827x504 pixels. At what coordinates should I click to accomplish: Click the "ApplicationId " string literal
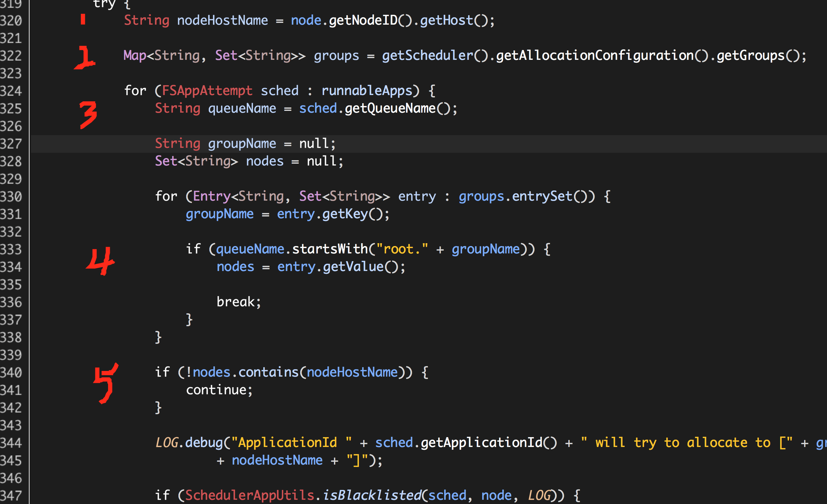click(292, 443)
